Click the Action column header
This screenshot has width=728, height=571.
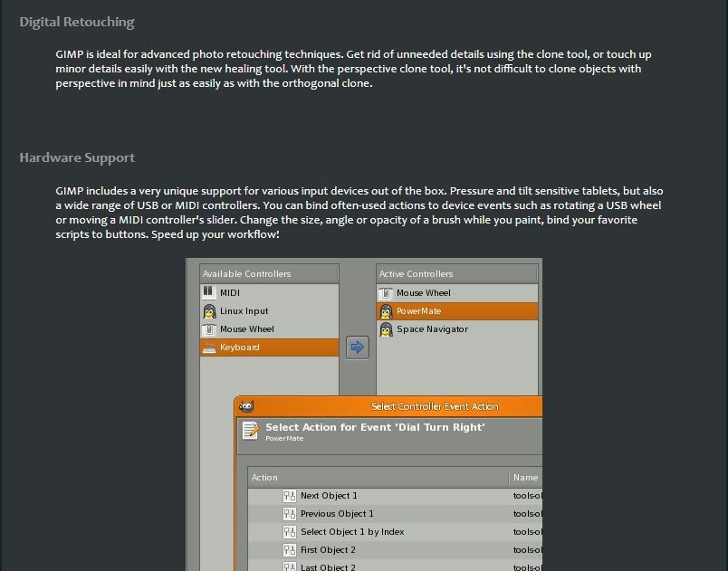[x=378, y=477]
